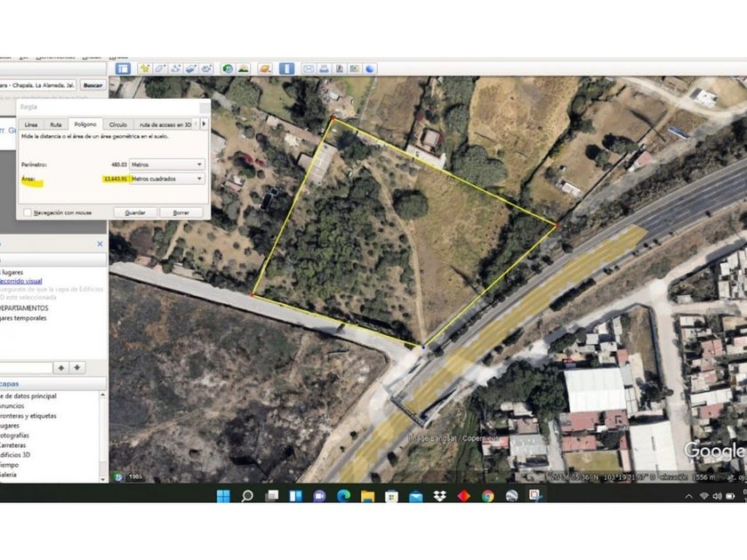Viewport: 747px width, 560px height.
Task: Open Microsoft Edge from the taskbar
Action: [x=343, y=496]
